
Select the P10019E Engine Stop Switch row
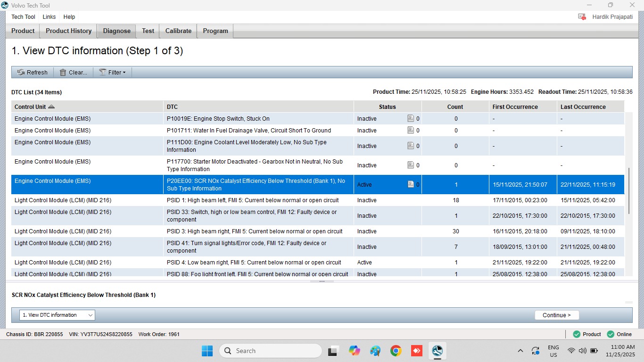pyautogui.click(x=318, y=119)
